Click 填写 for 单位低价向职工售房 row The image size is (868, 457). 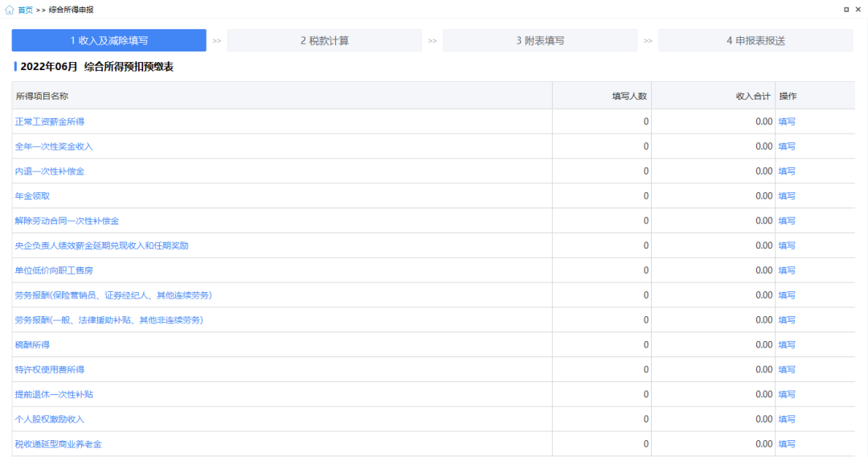(x=786, y=270)
